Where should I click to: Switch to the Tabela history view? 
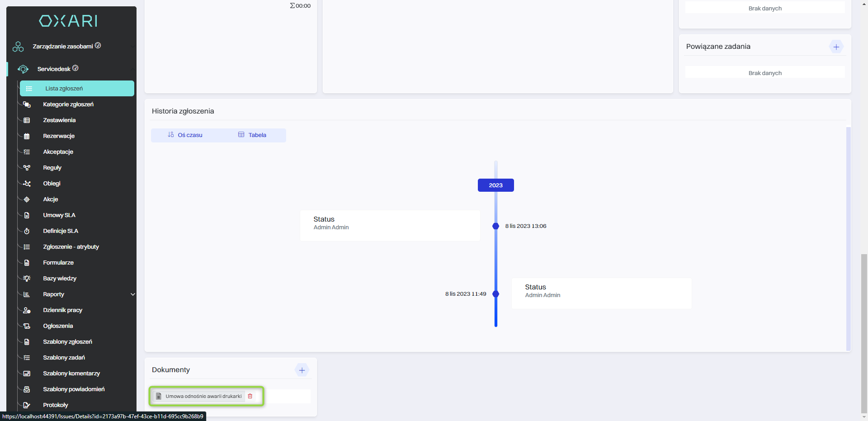pos(252,135)
